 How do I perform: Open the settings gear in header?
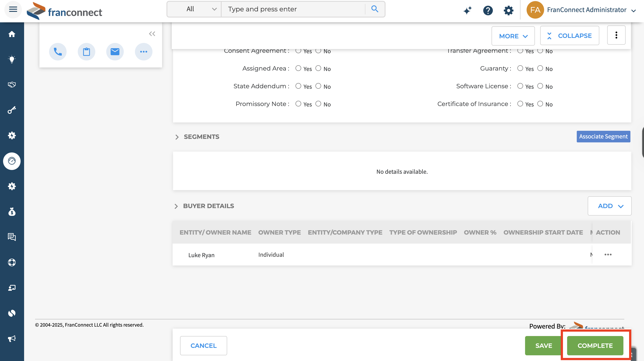point(508,10)
